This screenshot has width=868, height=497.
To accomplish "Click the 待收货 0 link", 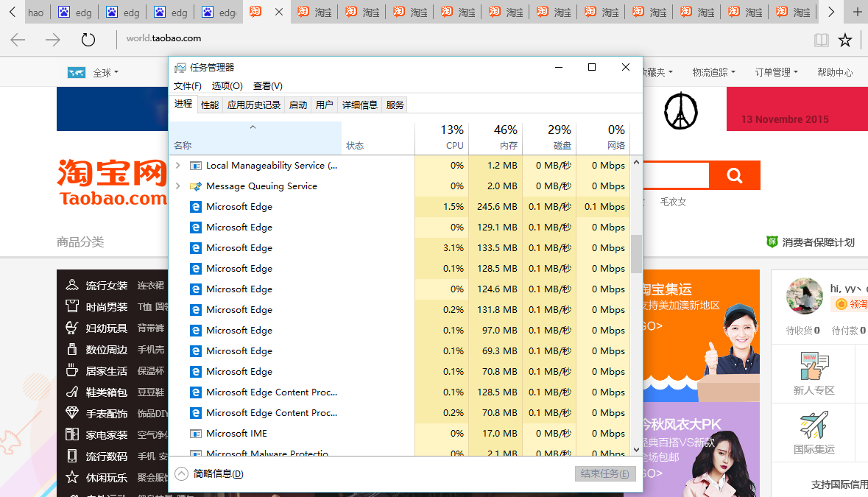I will tap(802, 331).
